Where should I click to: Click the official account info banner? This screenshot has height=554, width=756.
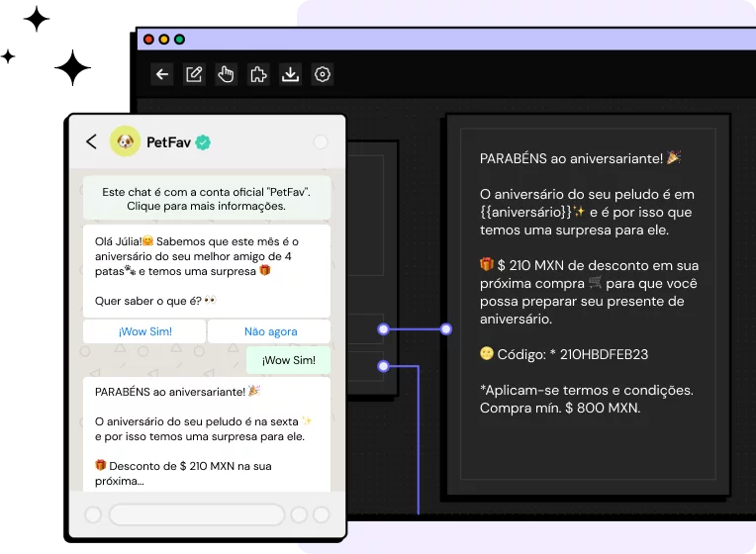(x=207, y=199)
